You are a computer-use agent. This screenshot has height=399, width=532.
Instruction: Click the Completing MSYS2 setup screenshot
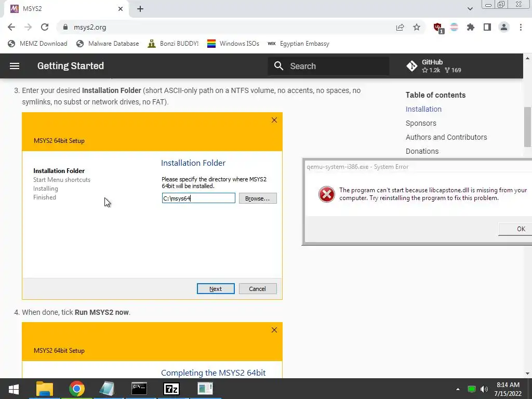pos(152,350)
